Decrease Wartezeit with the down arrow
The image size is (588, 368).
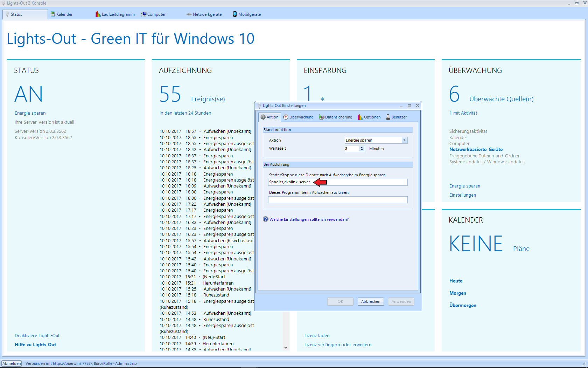362,150
